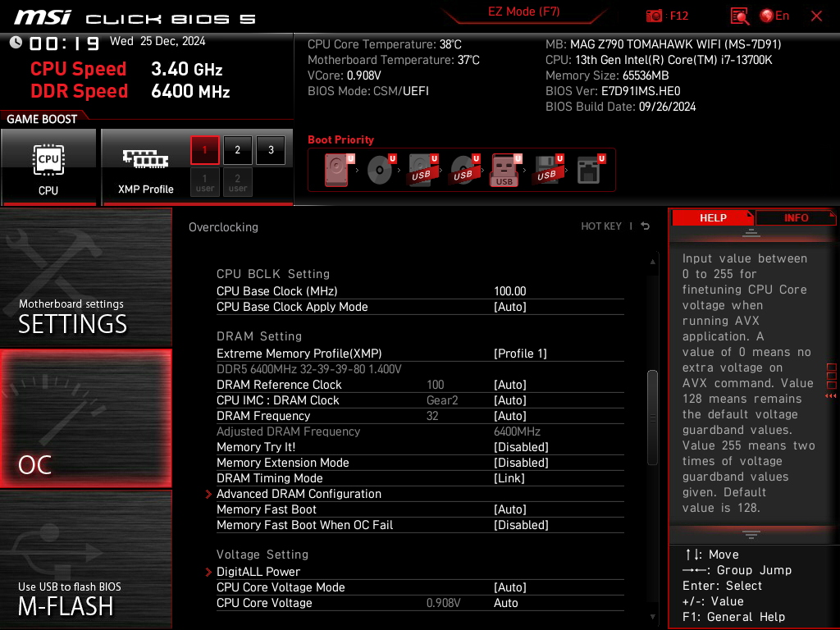The image size is (840, 630).
Task: Click the help panel bottom collapse handle
Action: pos(751,535)
